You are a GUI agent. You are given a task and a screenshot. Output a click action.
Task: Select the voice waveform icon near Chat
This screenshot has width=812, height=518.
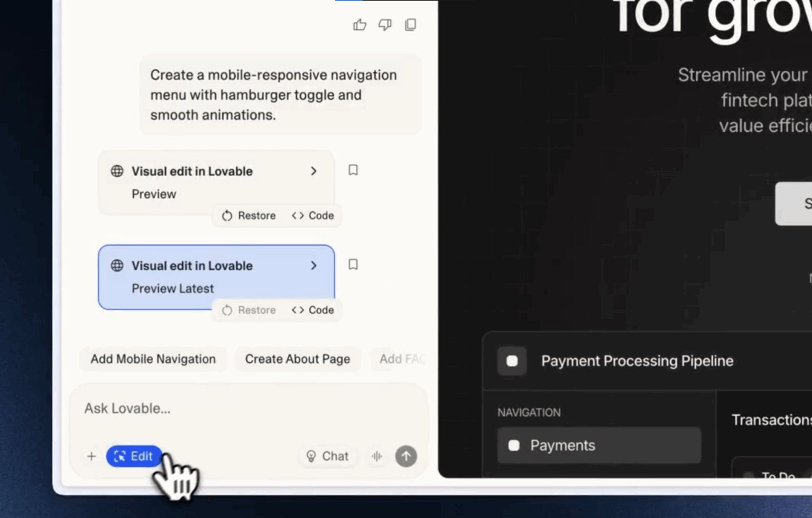tap(376, 456)
